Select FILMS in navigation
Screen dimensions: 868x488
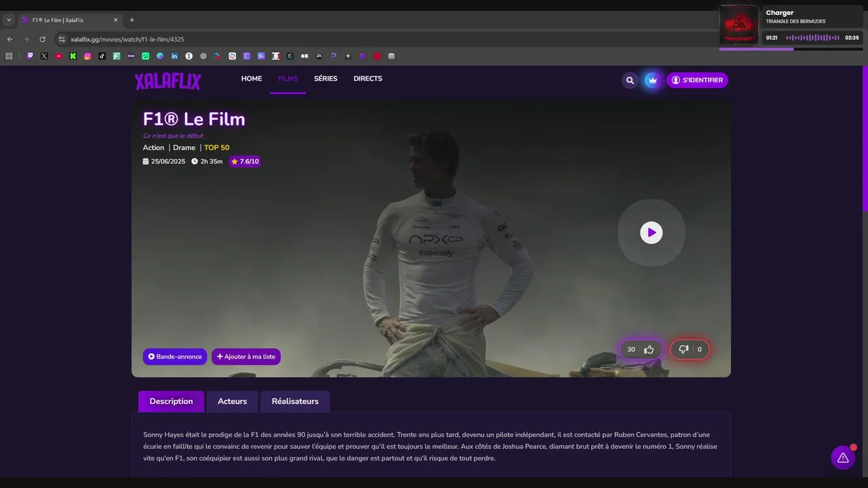coord(288,79)
